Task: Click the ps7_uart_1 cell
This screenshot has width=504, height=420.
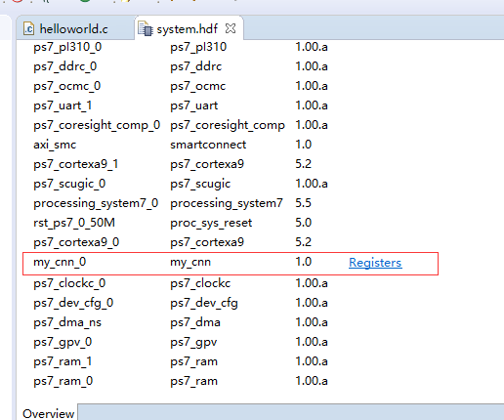Action: coord(63,105)
